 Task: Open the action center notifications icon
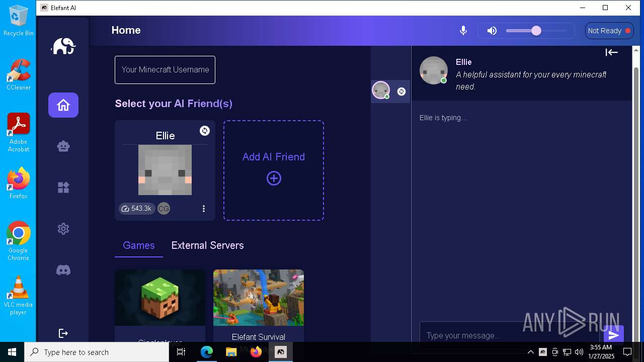pyautogui.click(x=627, y=352)
